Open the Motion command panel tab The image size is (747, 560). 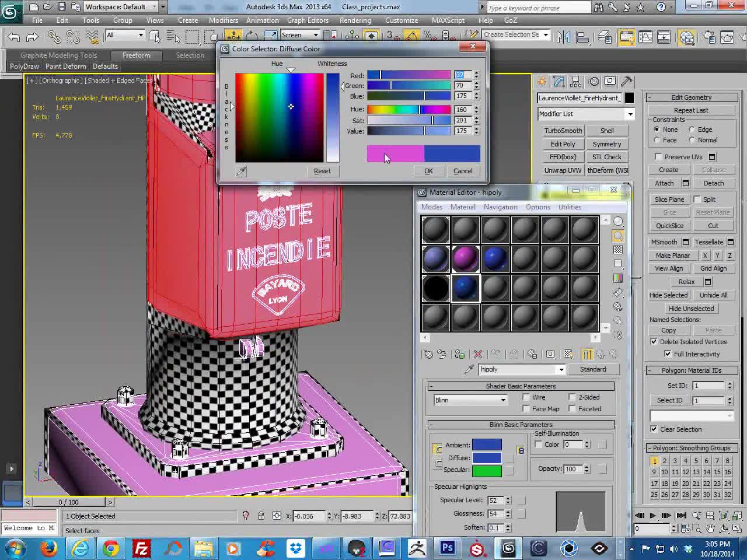594,82
